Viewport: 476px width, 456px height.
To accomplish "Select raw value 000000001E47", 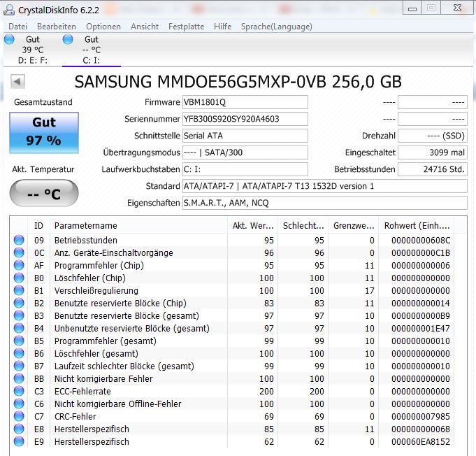I will coord(421,329).
